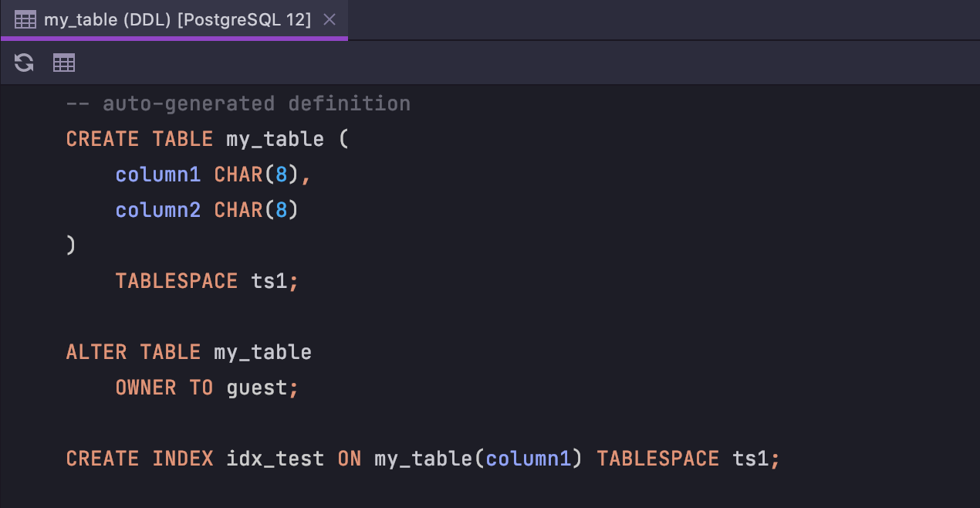The width and height of the screenshot is (980, 508).
Task: Click the Refresh DDL icon
Action: click(x=24, y=63)
